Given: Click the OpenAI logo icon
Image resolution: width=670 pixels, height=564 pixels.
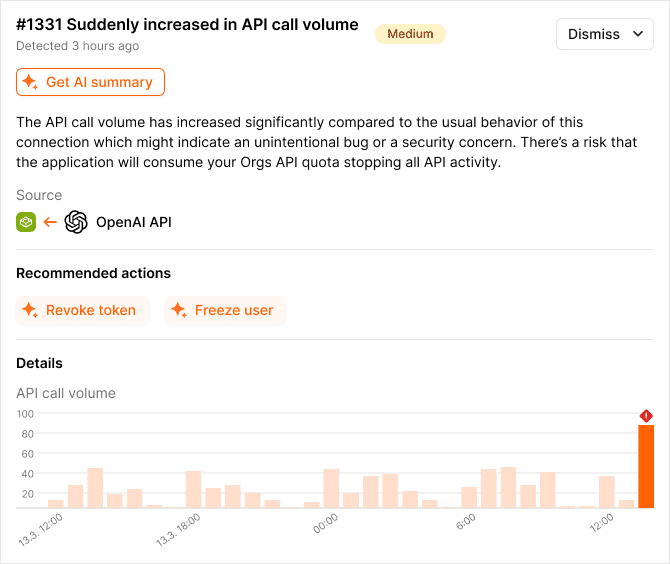Looking at the screenshot, I should (76, 222).
